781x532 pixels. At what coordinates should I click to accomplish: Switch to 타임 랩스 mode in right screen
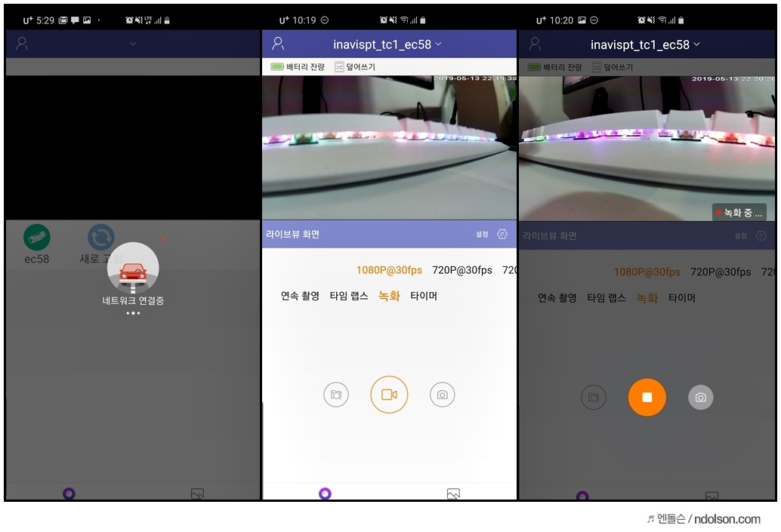[607, 298]
